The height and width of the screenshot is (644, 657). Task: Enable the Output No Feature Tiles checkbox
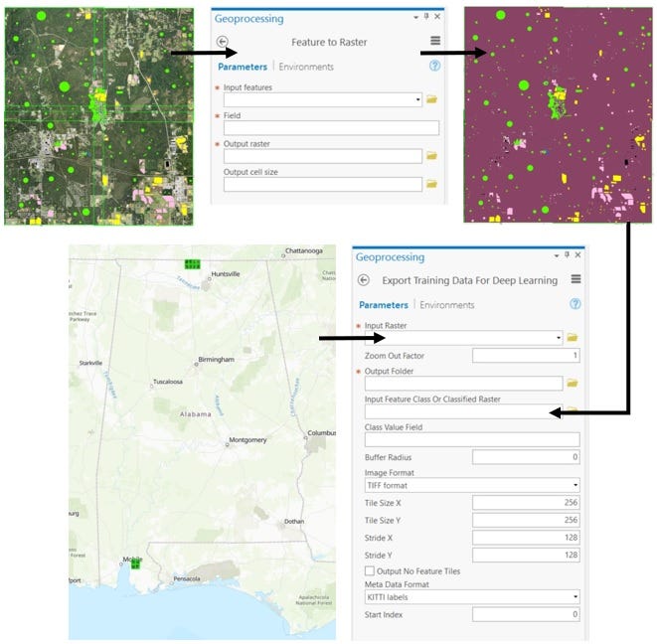[x=370, y=570]
